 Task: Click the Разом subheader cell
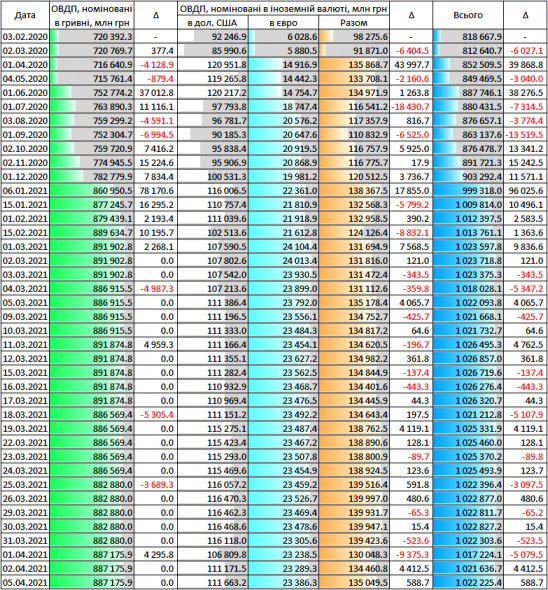click(354, 23)
